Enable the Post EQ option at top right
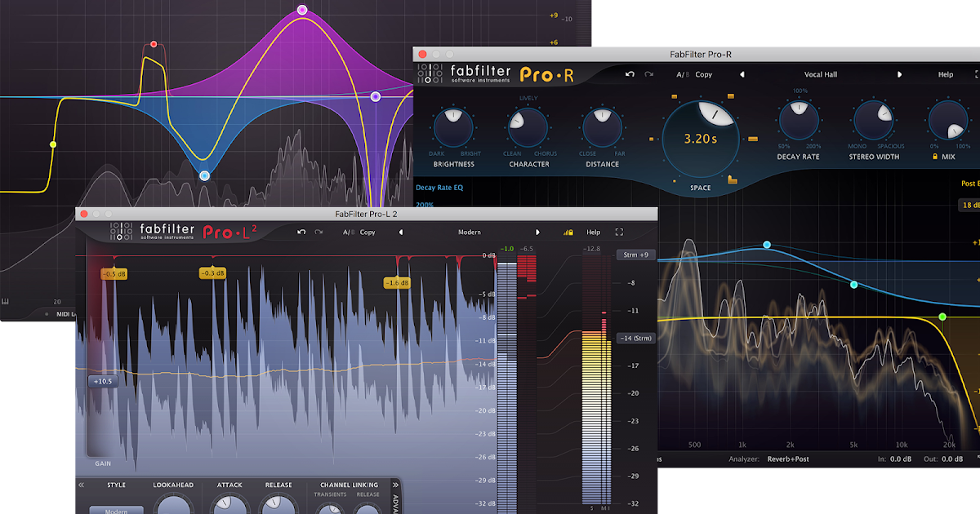 (970, 184)
